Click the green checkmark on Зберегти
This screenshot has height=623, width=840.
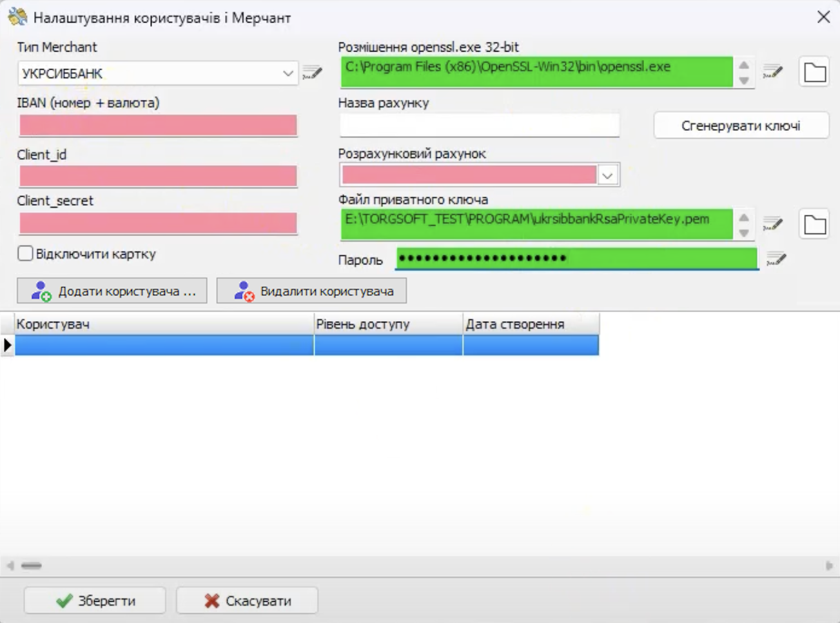coord(64,600)
